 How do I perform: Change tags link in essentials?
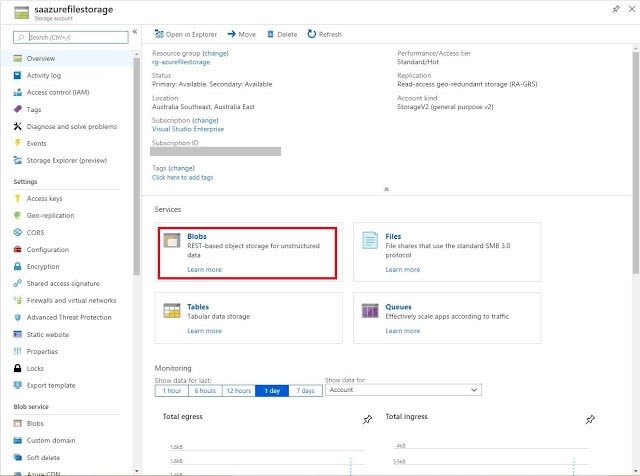[x=182, y=168]
